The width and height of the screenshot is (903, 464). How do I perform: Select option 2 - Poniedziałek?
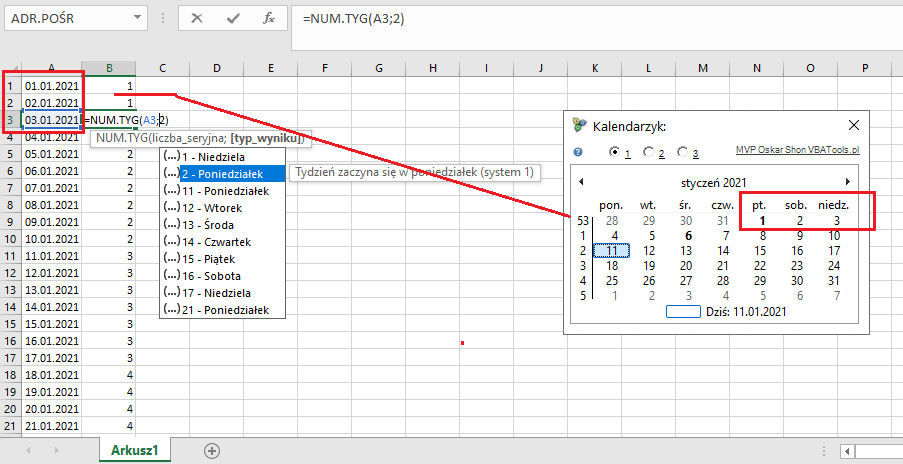pyautogui.click(x=222, y=174)
